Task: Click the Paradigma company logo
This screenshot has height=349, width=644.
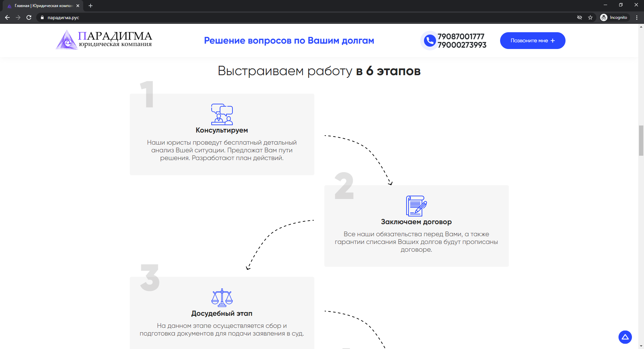Action: [104, 40]
